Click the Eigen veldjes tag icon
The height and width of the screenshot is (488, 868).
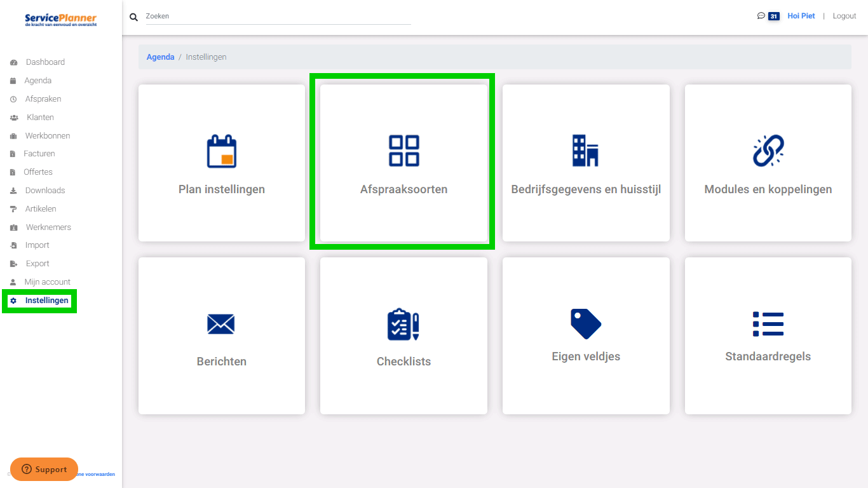pos(585,324)
